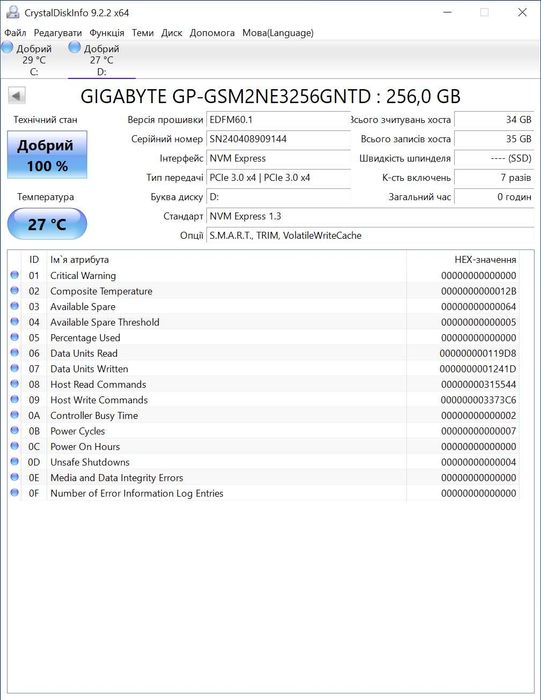Viewport: 541px width, 700px height.
Task: Click the power on hours 0 годин
Action: 494,197
